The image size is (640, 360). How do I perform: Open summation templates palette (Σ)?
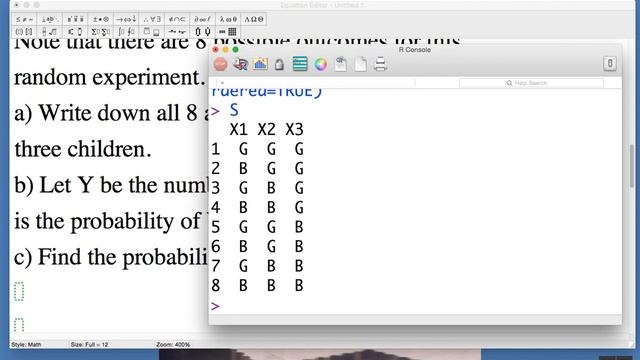100,31
